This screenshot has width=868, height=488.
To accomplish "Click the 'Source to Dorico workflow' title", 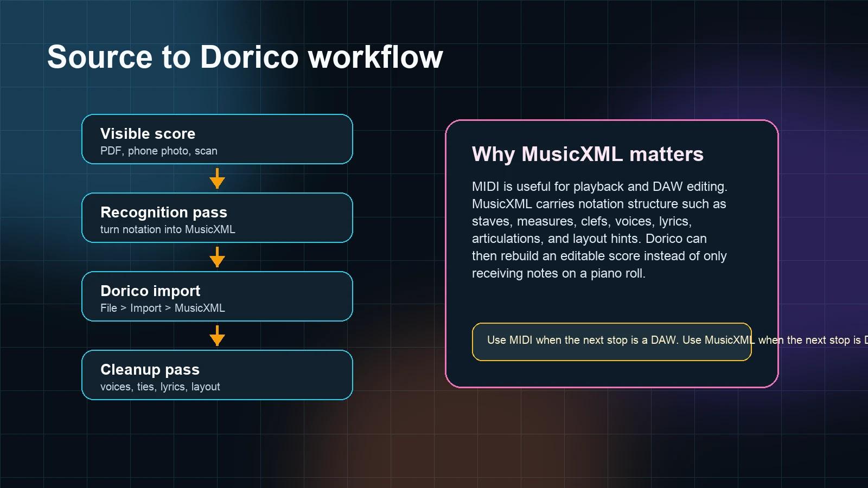I will pyautogui.click(x=245, y=57).
